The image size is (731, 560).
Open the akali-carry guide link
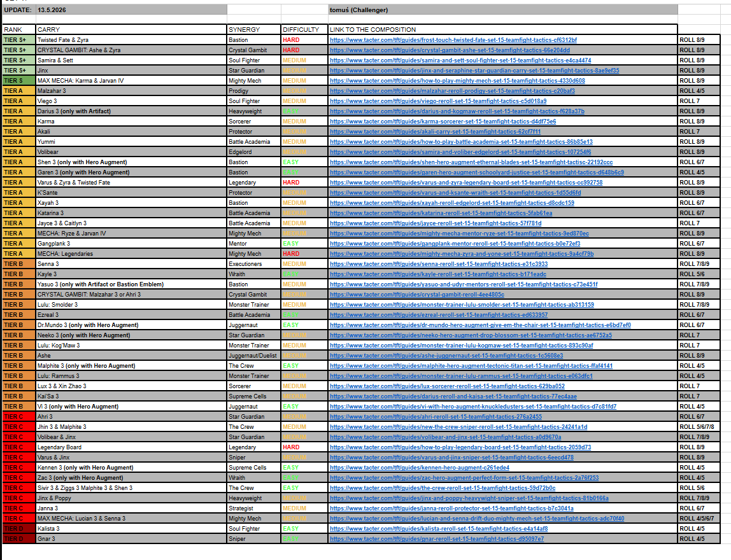(435, 132)
